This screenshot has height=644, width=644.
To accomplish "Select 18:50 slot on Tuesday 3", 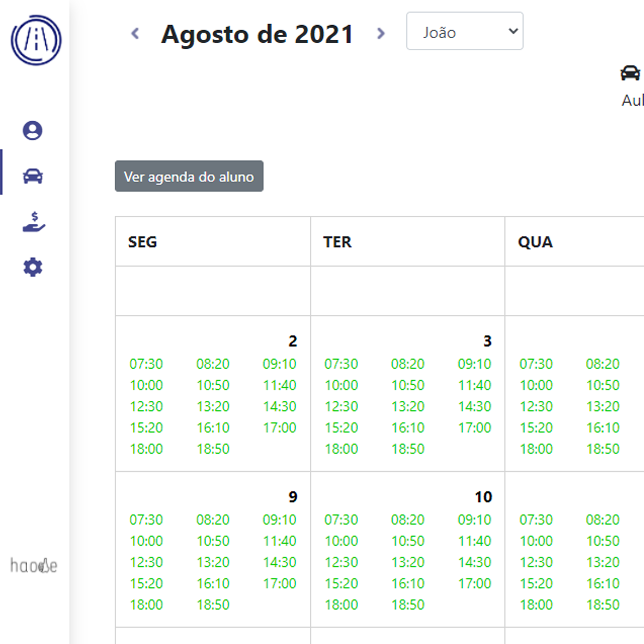I will click(x=408, y=449).
